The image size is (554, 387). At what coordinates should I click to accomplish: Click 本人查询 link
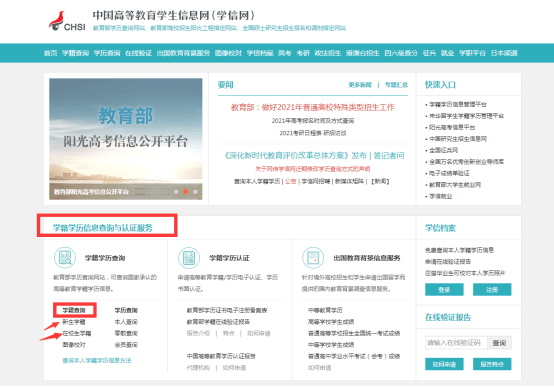coord(126,322)
